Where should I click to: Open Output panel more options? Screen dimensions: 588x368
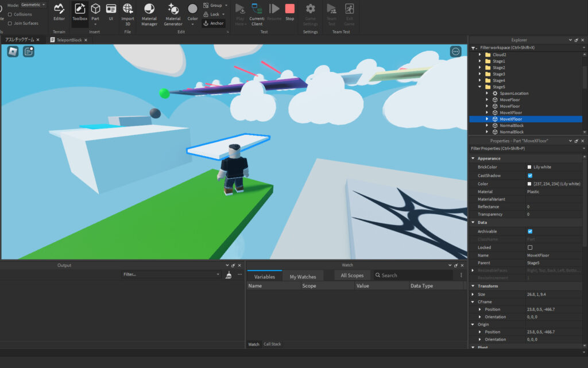[239, 274]
